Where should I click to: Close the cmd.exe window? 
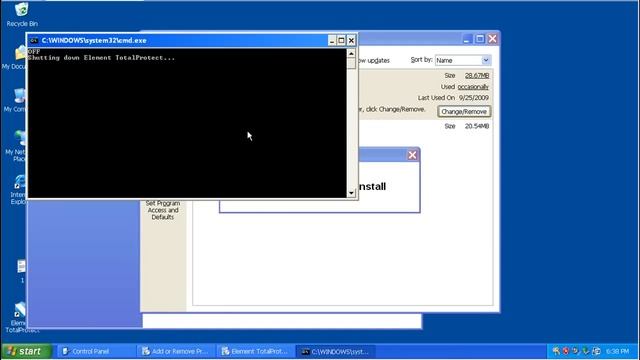(x=351, y=40)
